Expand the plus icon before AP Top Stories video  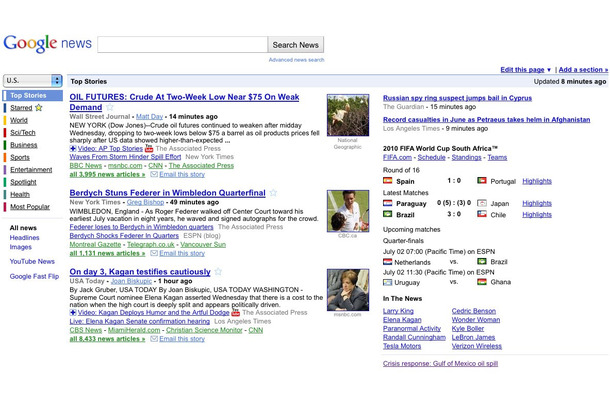point(73,149)
